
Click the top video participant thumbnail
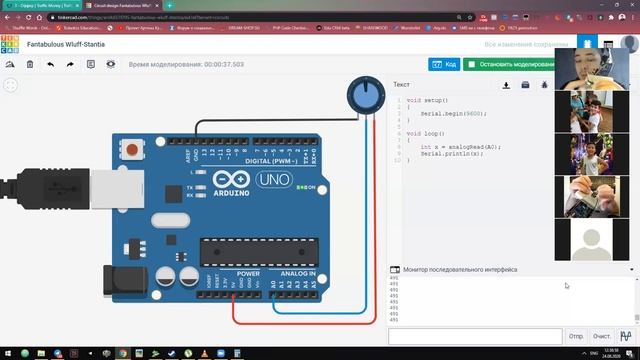click(x=592, y=69)
